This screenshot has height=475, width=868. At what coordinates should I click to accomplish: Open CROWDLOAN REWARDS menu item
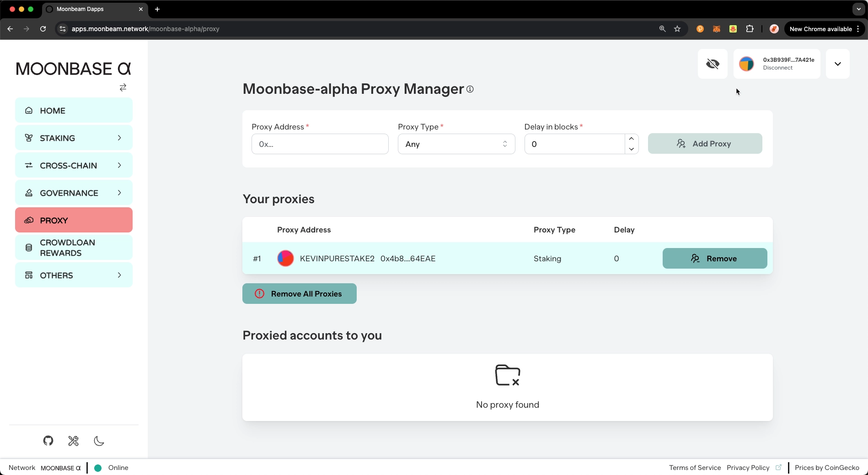pyautogui.click(x=74, y=248)
